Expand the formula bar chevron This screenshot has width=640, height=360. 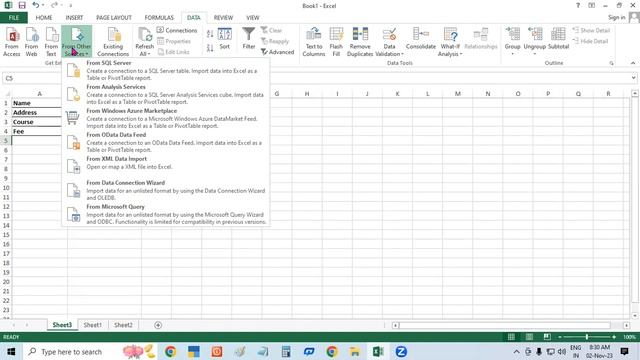point(633,78)
